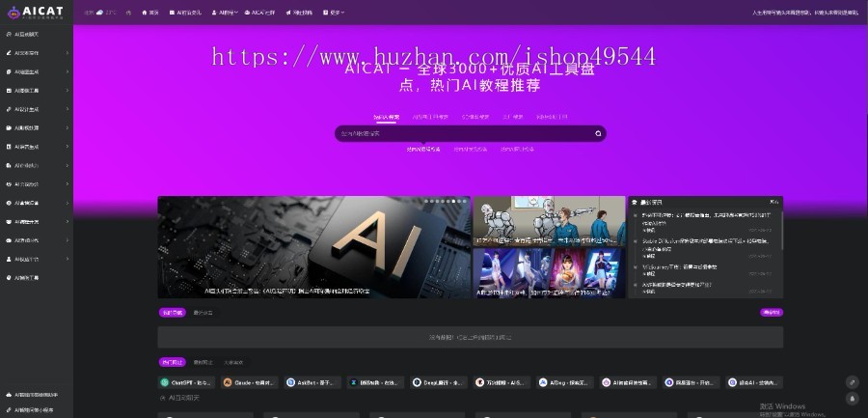Click the tab next to 我的导航 pill
Viewport: 868px width, 418px height.
point(203,313)
